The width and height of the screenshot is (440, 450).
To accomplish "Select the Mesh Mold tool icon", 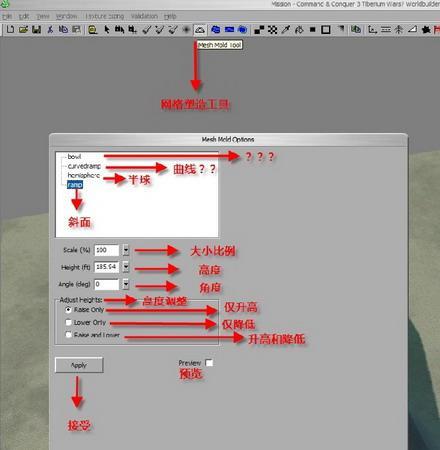I will [x=199, y=30].
